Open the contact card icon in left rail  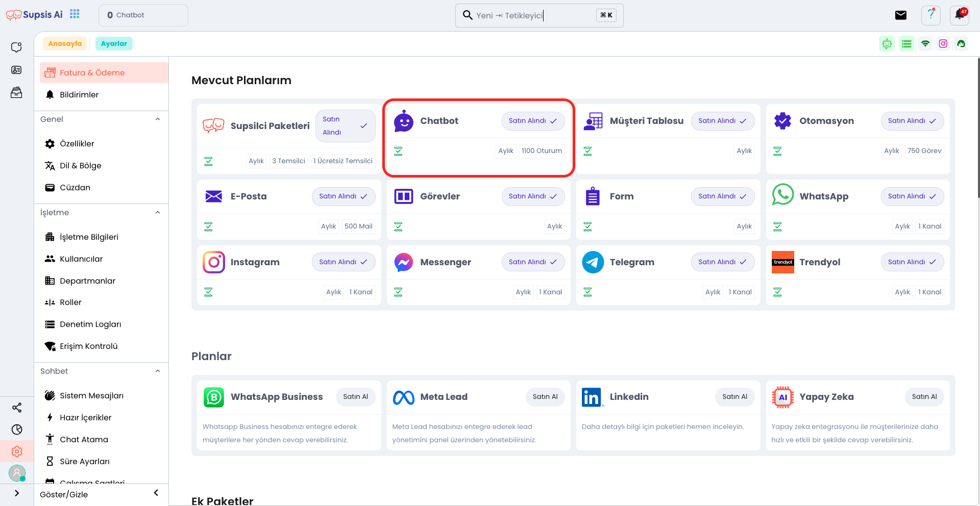pyautogui.click(x=16, y=70)
